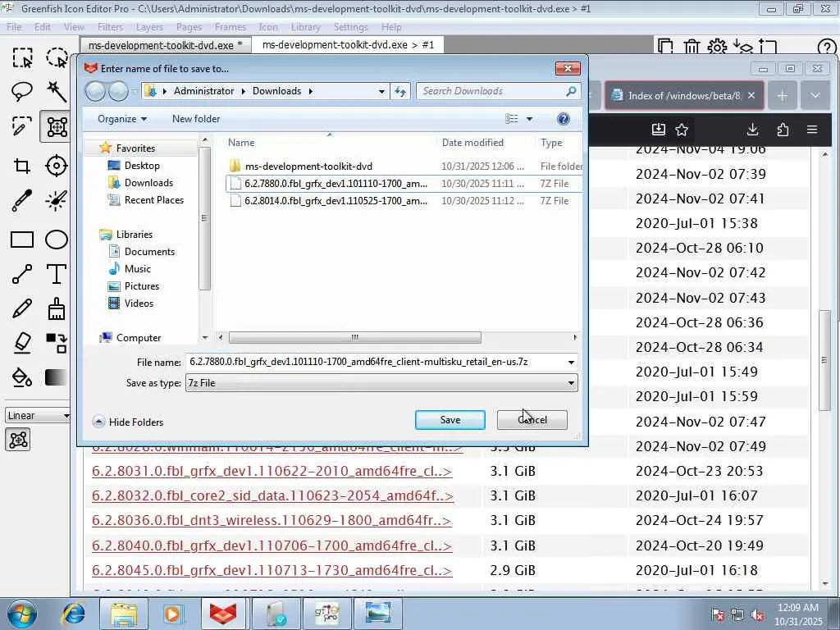Click the folder tree vertical scrollbar
The width and height of the screenshot is (840, 630).
(204, 218)
